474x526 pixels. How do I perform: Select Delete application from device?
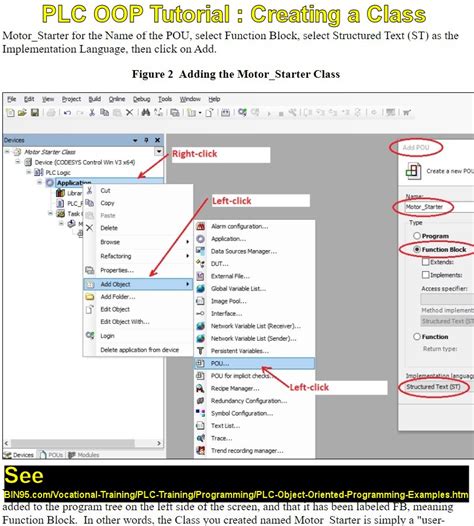click(140, 350)
